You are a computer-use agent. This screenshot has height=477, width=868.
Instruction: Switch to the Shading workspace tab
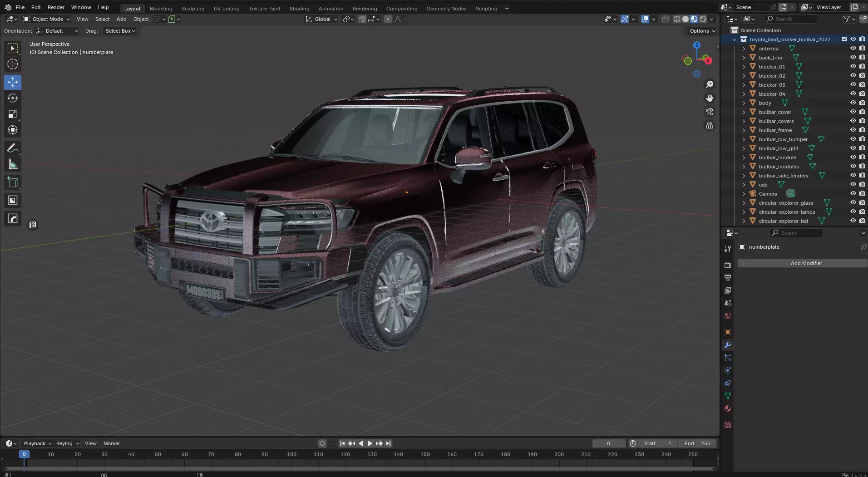(x=299, y=8)
